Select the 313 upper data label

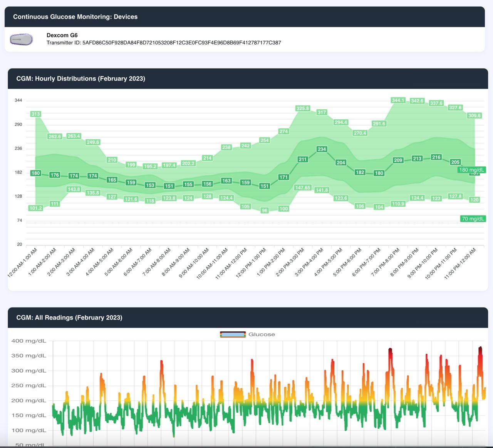[x=35, y=114]
